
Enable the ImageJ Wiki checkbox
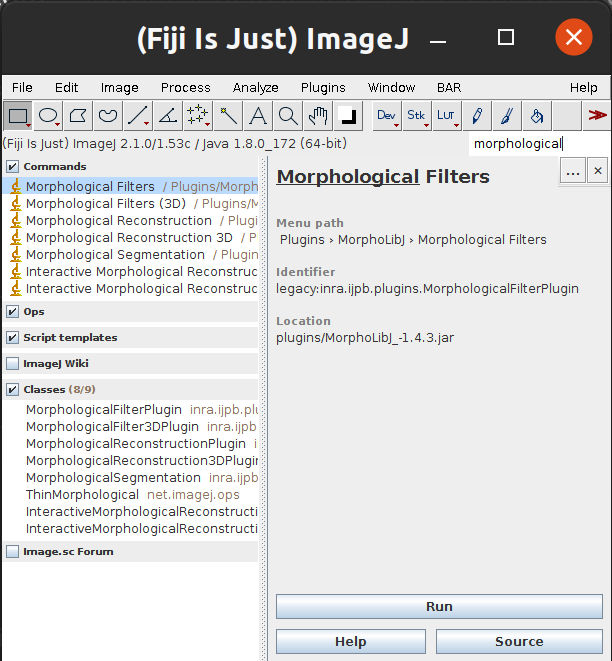(x=13, y=363)
